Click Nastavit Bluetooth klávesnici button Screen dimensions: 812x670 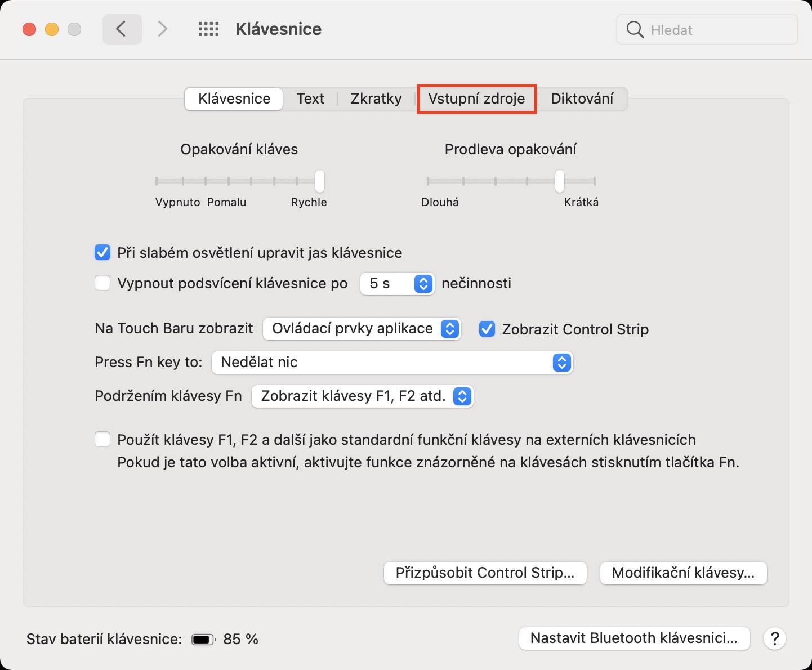pyautogui.click(x=634, y=638)
